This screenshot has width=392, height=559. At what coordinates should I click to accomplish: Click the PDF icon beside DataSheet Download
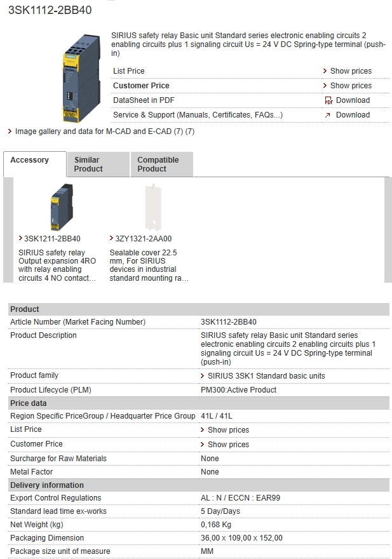(328, 100)
